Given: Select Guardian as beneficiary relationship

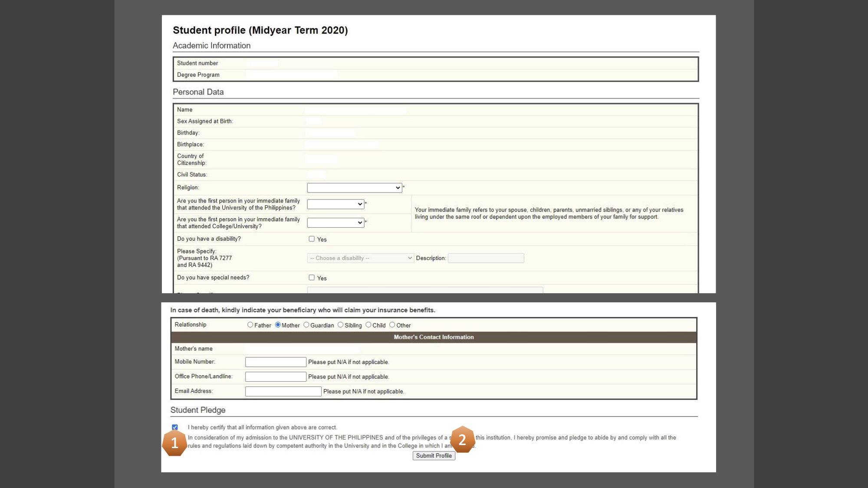Looking at the screenshot, I should point(306,325).
